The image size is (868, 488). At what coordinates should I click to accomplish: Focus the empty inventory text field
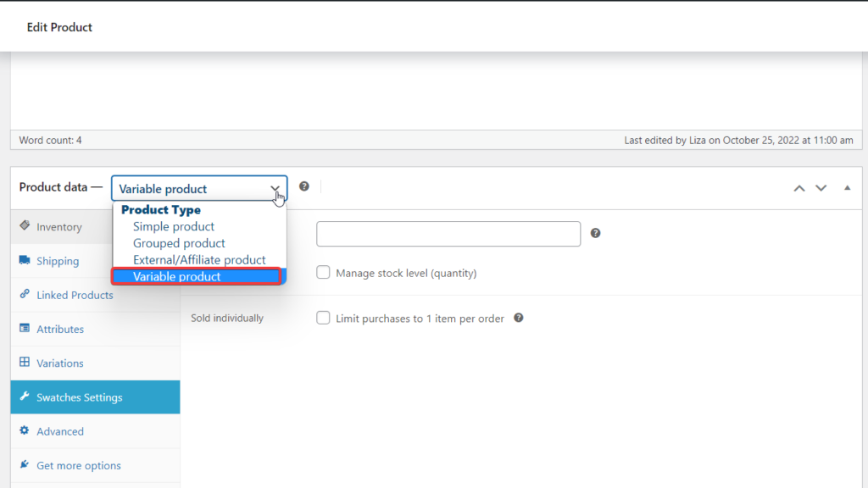click(x=448, y=234)
